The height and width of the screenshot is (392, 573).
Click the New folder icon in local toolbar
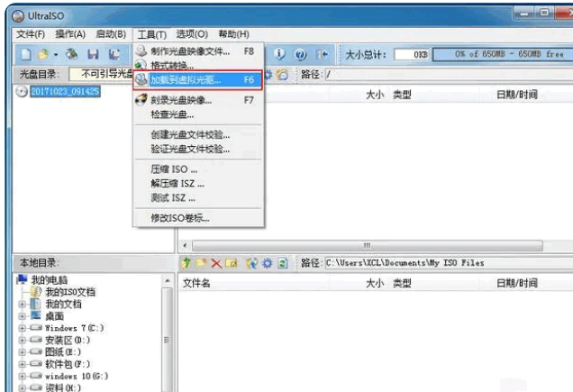point(201,263)
